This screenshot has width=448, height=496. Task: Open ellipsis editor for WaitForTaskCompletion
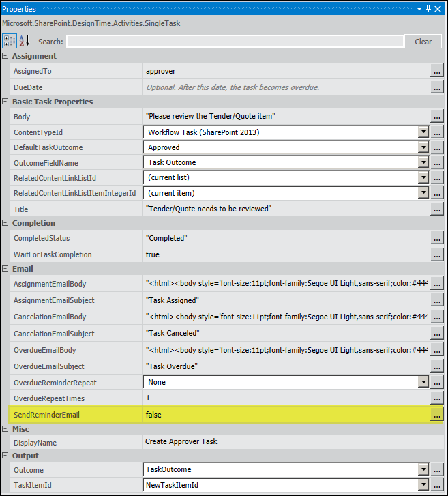pyautogui.click(x=437, y=254)
